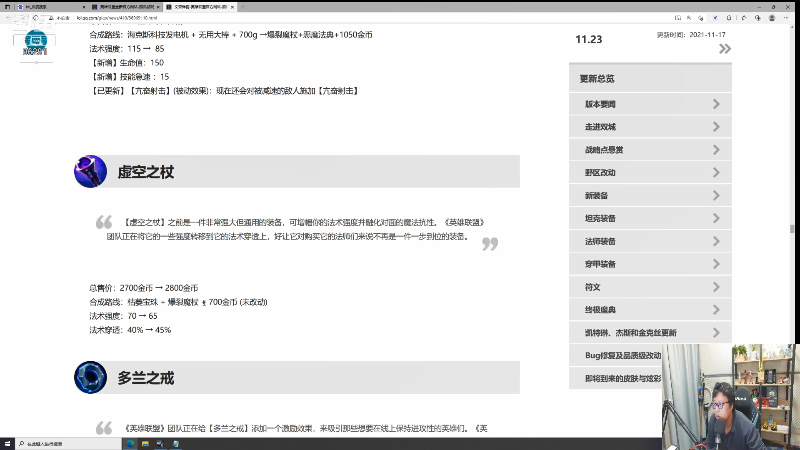Open the favorites list icon
This screenshot has height=450, width=800.
click(744, 18)
